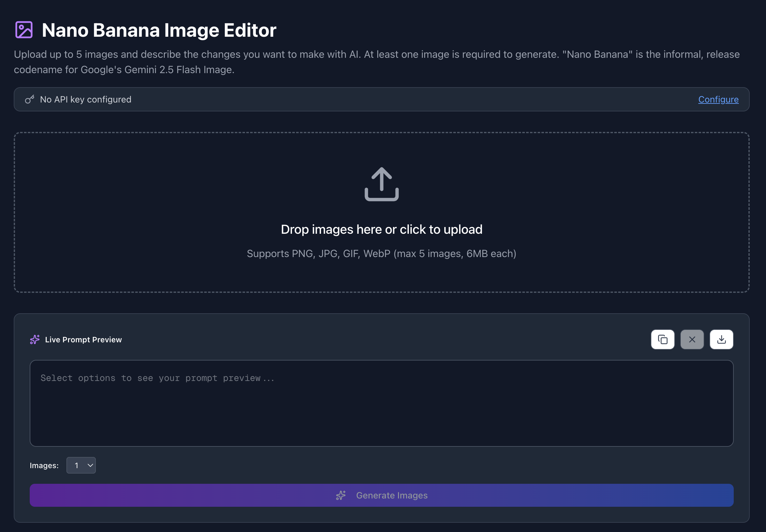Image resolution: width=766 pixels, height=532 pixels.
Task: Click the key icon in API bar
Action: point(29,99)
